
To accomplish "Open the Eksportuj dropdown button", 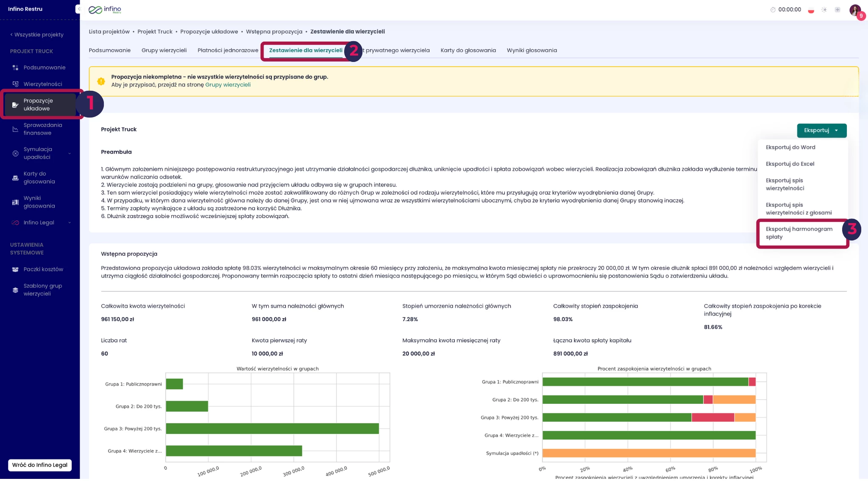I will click(x=821, y=131).
